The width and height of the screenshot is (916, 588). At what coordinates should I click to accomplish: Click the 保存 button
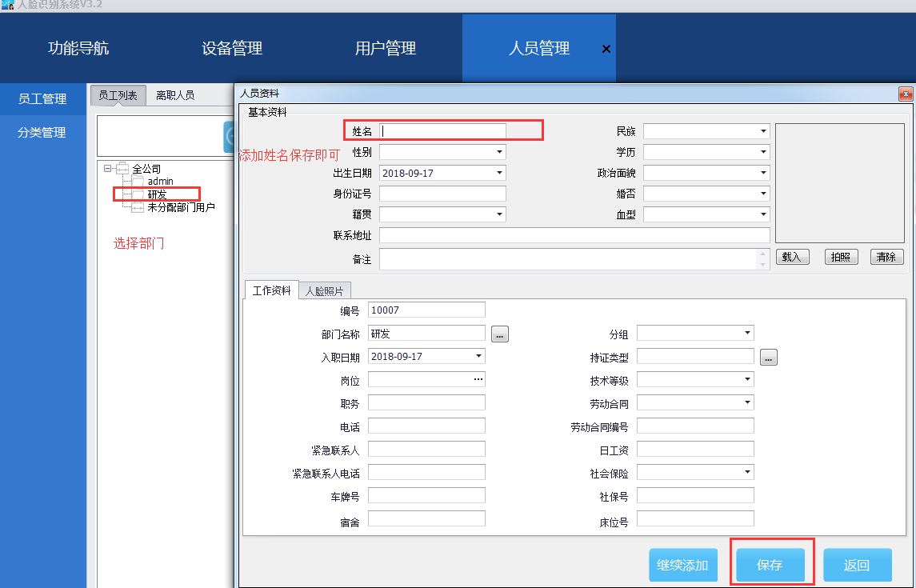click(x=770, y=566)
